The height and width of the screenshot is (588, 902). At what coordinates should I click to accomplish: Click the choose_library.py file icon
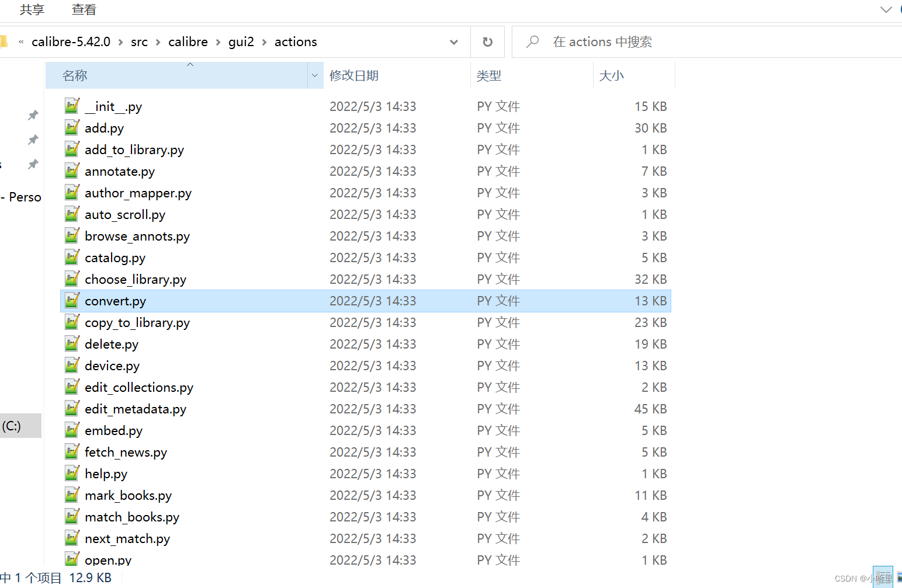pos(72,279)
